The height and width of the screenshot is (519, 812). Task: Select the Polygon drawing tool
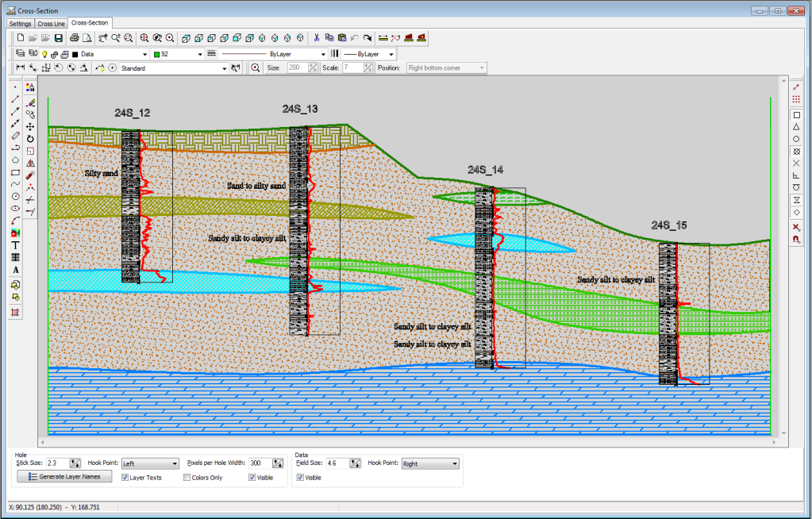16,160
